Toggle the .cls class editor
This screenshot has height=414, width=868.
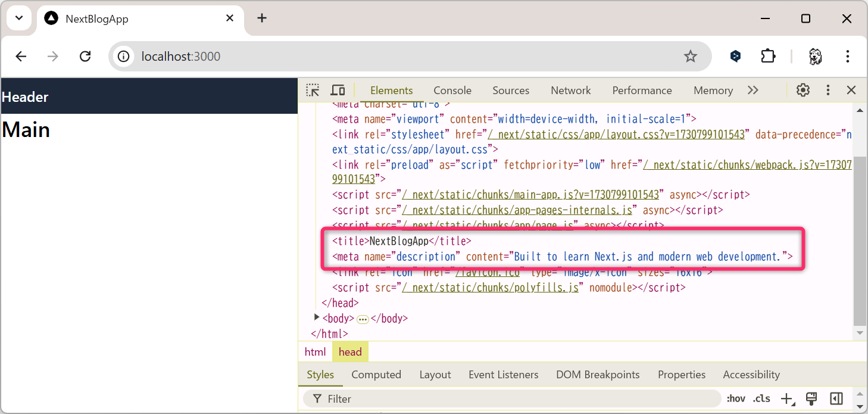(x=761, y=399)
